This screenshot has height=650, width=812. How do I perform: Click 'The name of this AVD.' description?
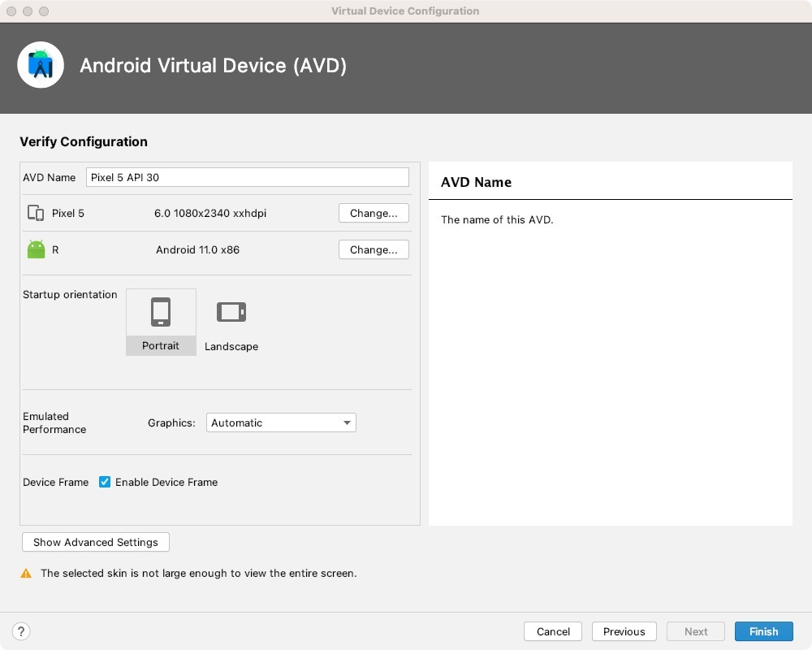pyautogui.click(x=497, y=219)
